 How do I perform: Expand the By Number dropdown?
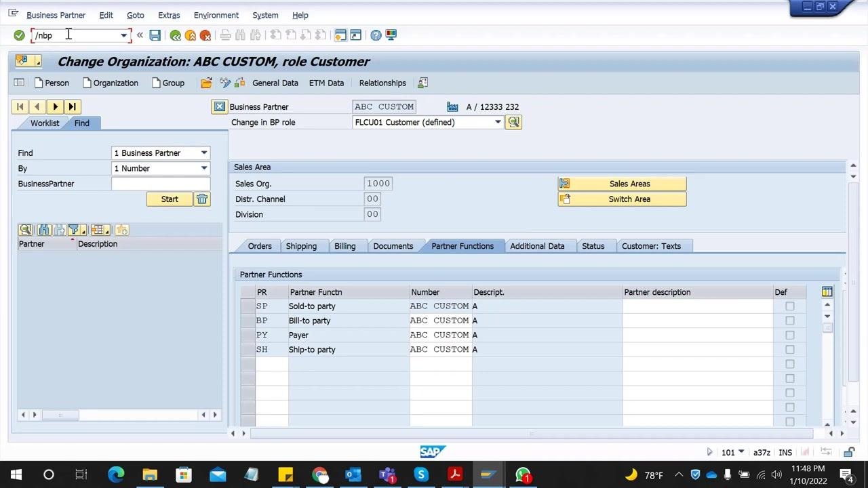[x=203, y=168]
